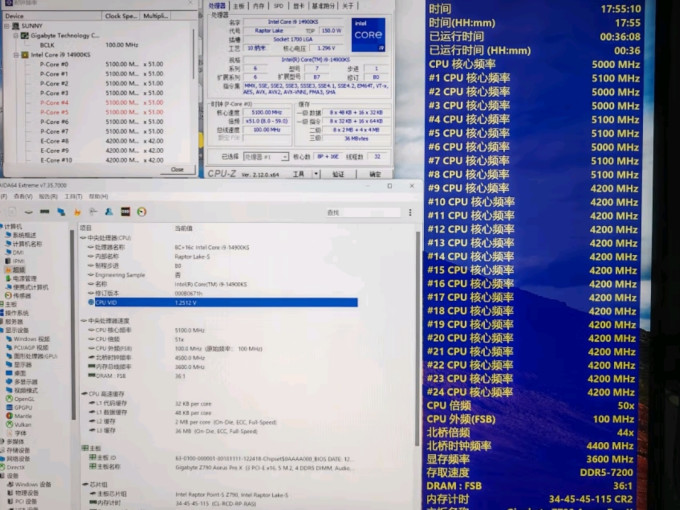Screen dimensions: 680x510
Task: Select Windows 设备 item in AIDA64 tree
Action: pos(29,484)
